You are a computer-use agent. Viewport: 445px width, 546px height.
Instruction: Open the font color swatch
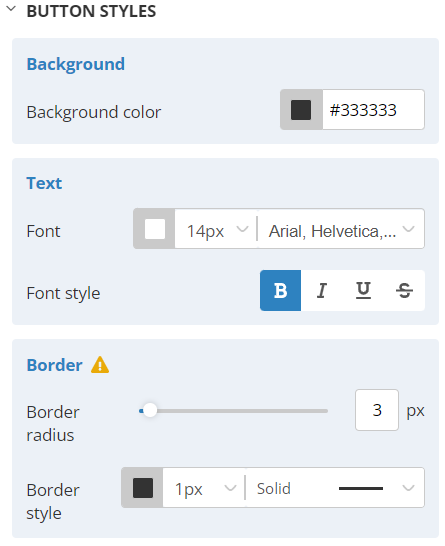(154, 229)
